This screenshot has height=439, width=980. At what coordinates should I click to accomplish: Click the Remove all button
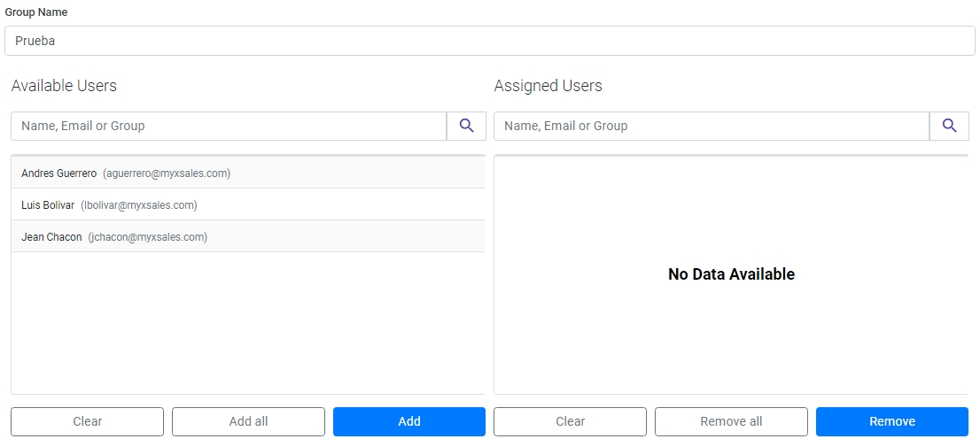pyautogui.click(x=731, y=421)
